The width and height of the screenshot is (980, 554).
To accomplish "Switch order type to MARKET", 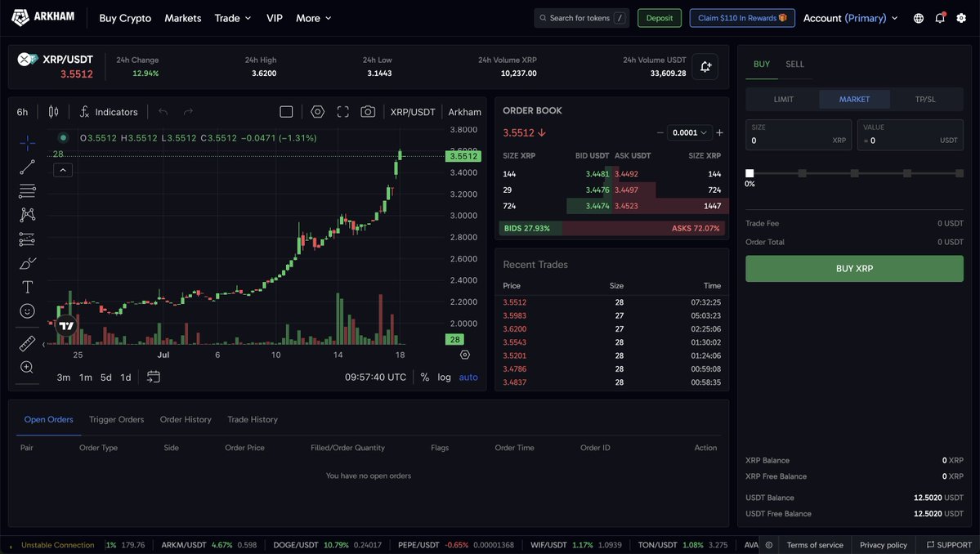I will click(x=854, y=100).
